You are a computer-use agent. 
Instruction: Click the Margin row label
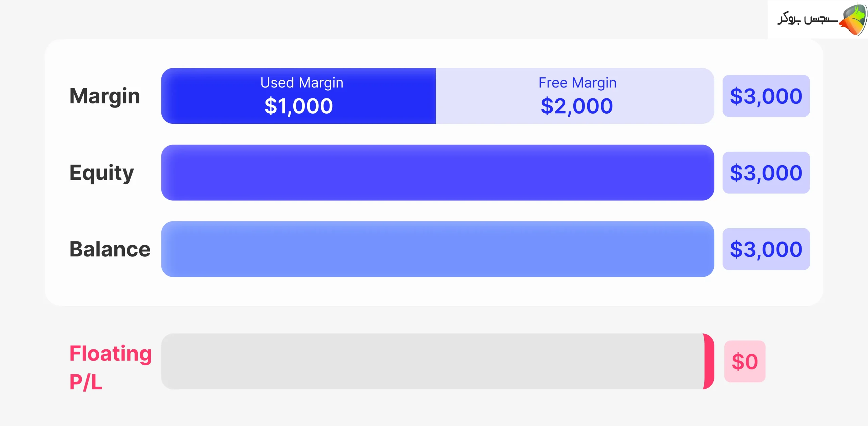104,96
